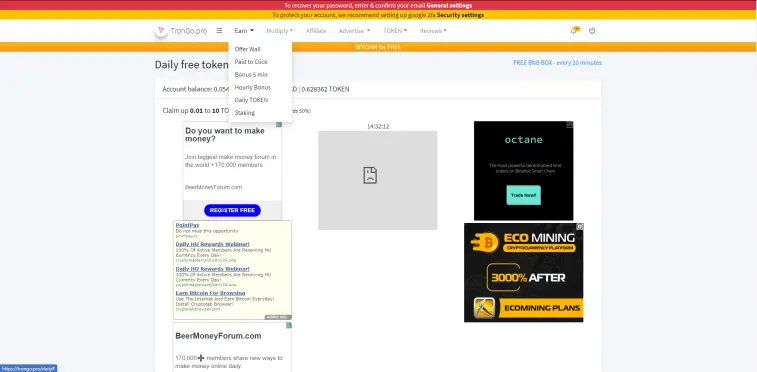Click the 3000% AFTER ad text

[x=528, y=277]
